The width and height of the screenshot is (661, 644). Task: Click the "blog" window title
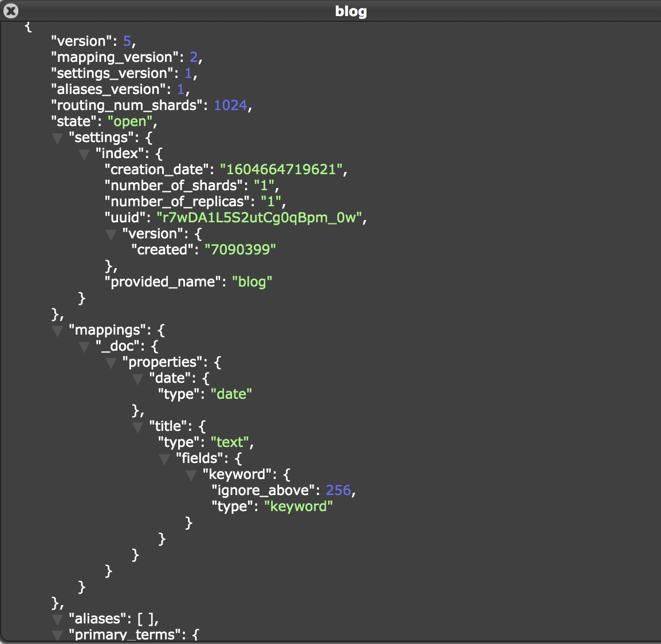click(x=351, y=11)
